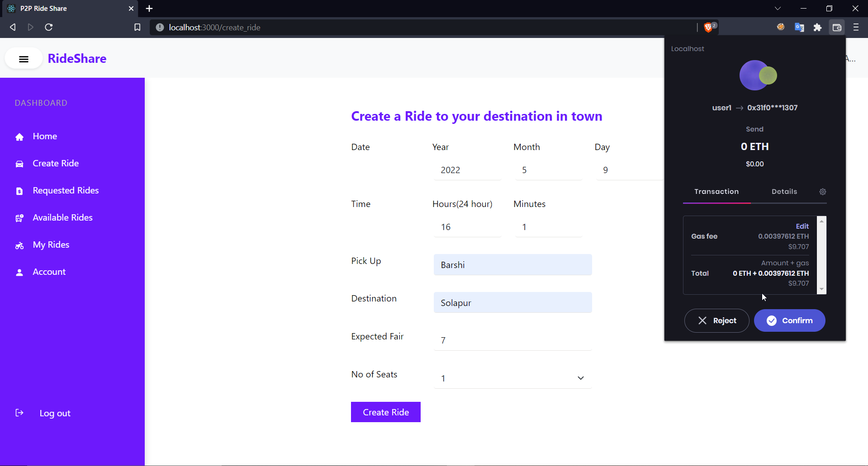Image resolution: width=868 pixels, height=466 pixels.
Task: Open Account using the person icon
Action: [20, 272]
